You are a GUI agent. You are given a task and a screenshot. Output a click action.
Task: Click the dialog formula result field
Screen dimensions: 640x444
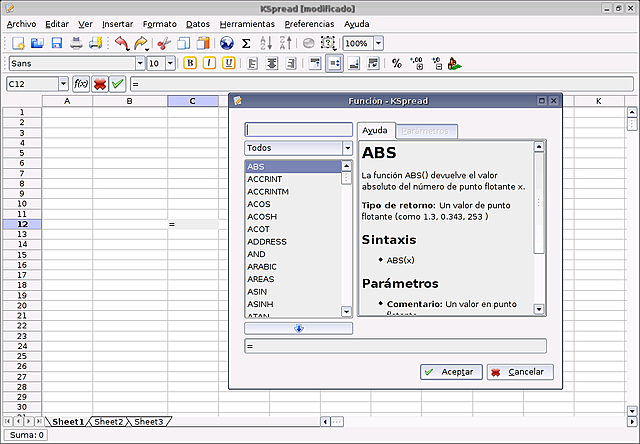click(x=395, y=346)
